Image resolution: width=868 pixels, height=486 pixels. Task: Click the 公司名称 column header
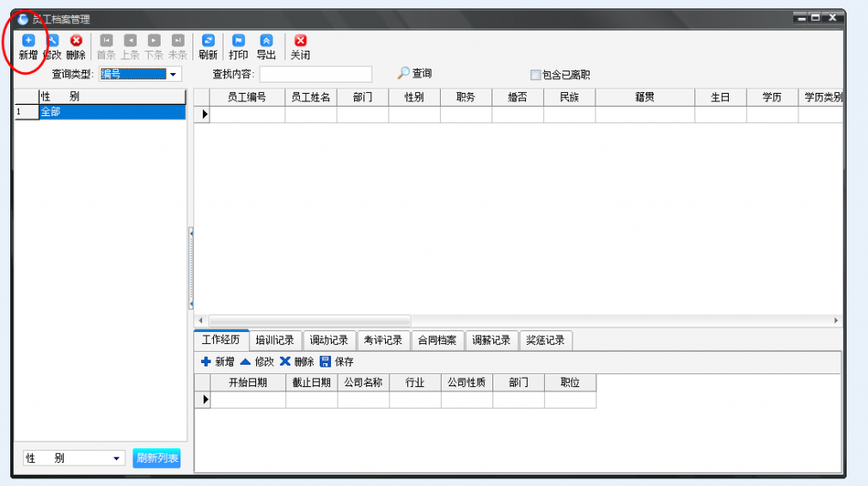(x=364, y=383)
